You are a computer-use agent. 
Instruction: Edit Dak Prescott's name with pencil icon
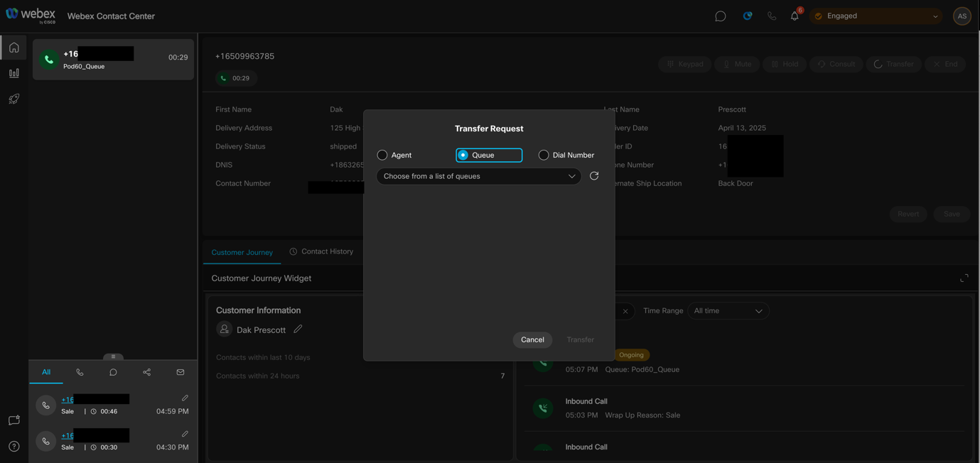pyautogui.click(x=298, y=329)
